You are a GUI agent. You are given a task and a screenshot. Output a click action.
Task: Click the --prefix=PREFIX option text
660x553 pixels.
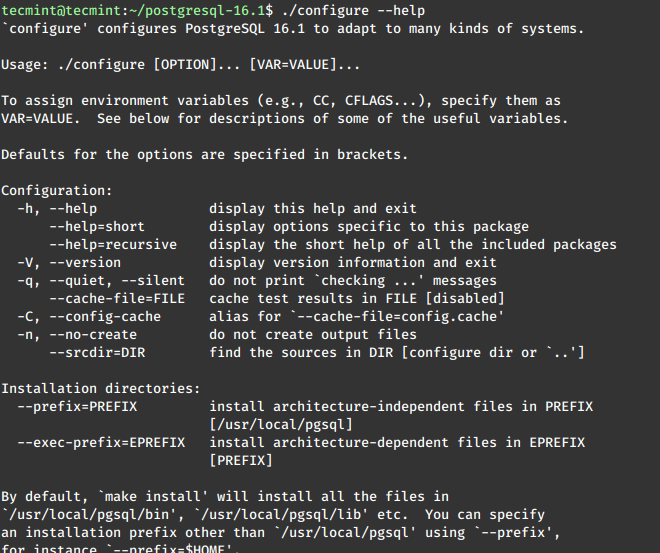[77, 407]
